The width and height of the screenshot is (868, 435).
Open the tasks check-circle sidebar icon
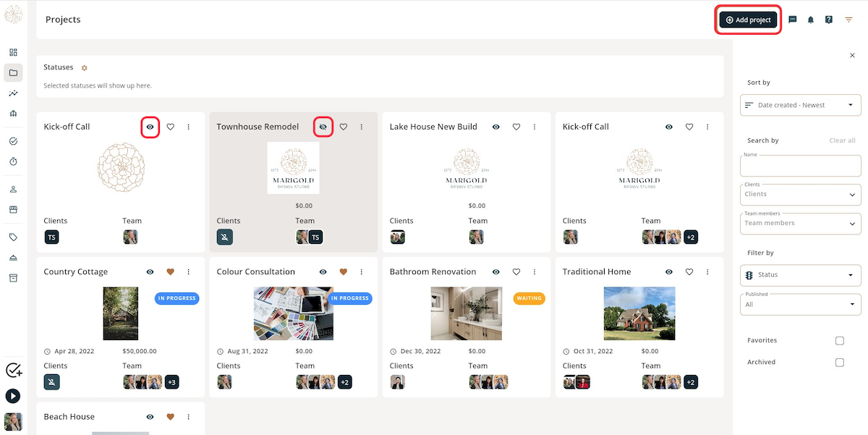(13, 141)
